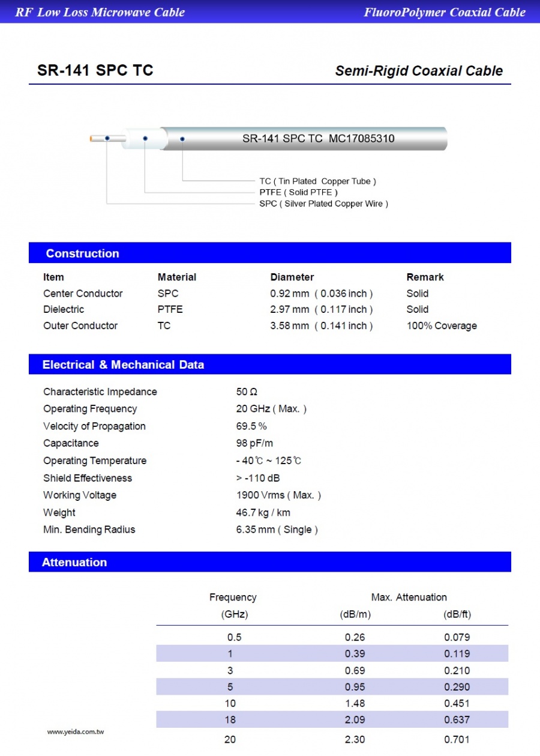Screen dimensions: 540x756
Task: Click 'FluoroPolymer Coaxial Cable' header text
Action: tap(445, 12)
